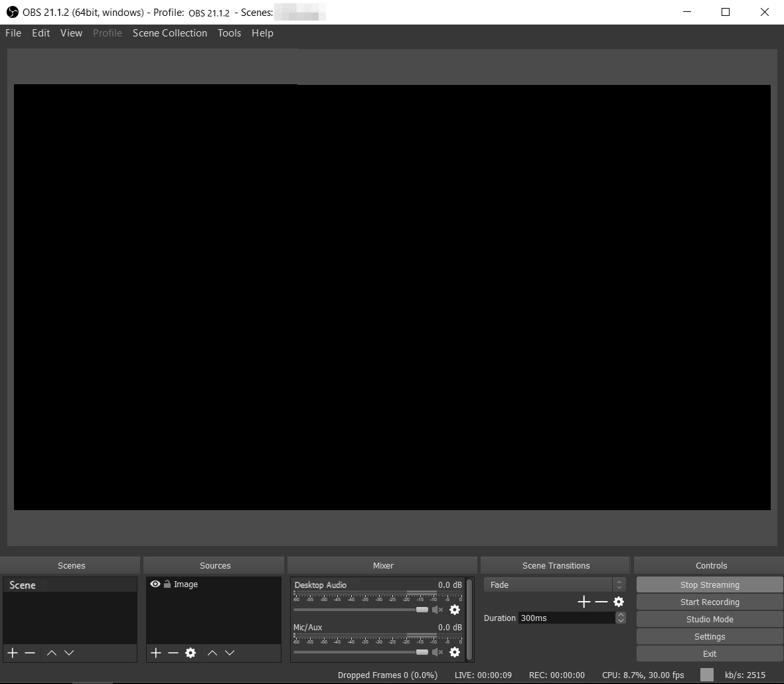
Task: Open Desktop Audio settings gear
Action: click(x=455, y=610)
